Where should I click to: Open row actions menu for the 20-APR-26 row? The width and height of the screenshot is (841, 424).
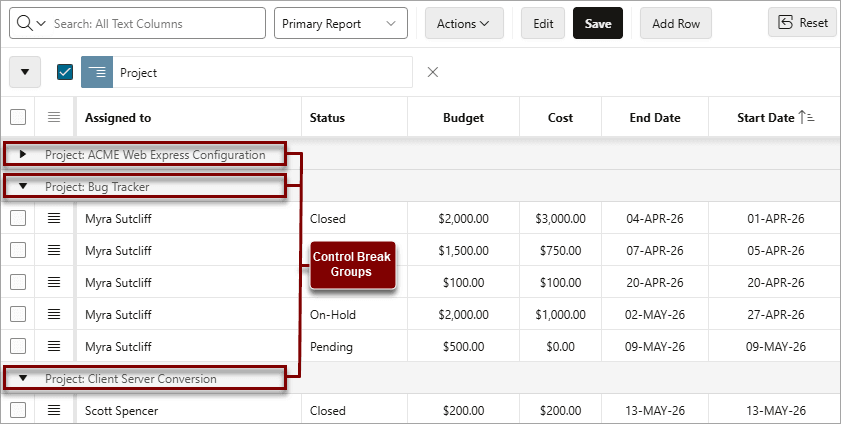click(54, 282)
